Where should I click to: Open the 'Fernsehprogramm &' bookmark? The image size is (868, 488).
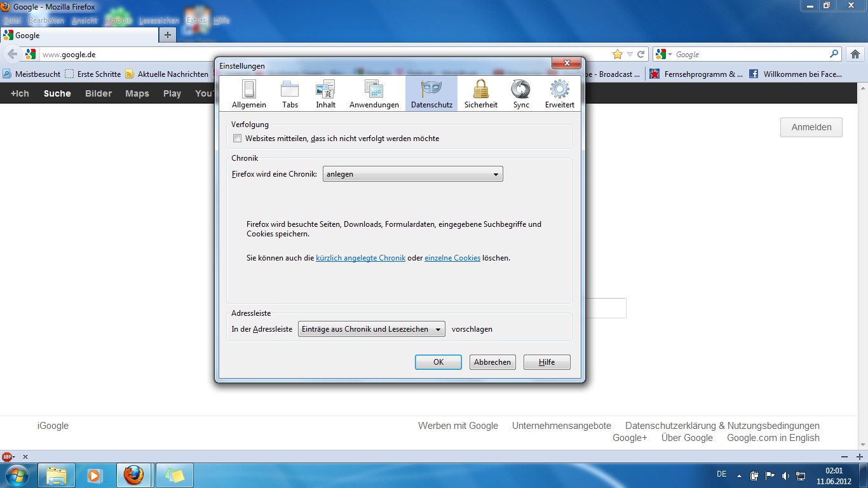click(696, 74)
